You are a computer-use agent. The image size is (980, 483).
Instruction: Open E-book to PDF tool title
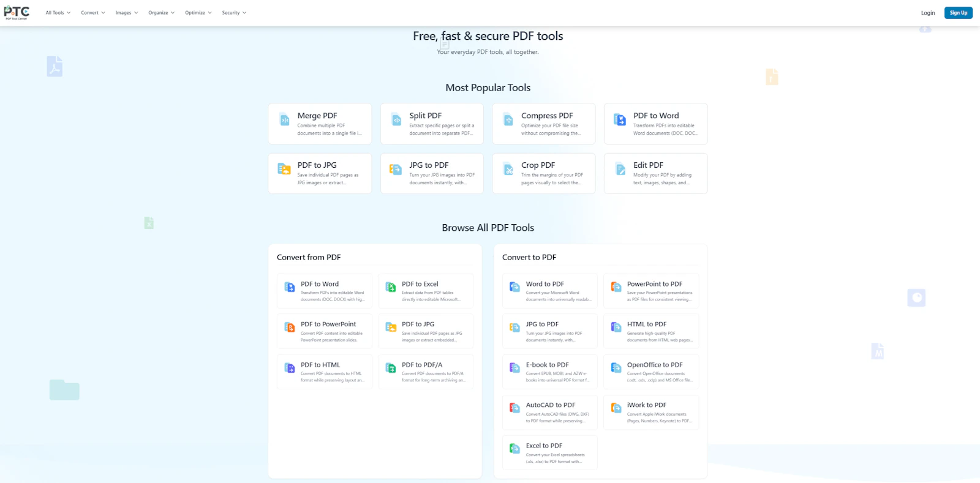click(x=548, y=365)
